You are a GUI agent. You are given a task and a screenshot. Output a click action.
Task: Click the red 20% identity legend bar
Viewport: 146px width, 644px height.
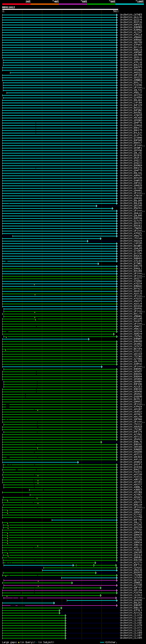16,4
